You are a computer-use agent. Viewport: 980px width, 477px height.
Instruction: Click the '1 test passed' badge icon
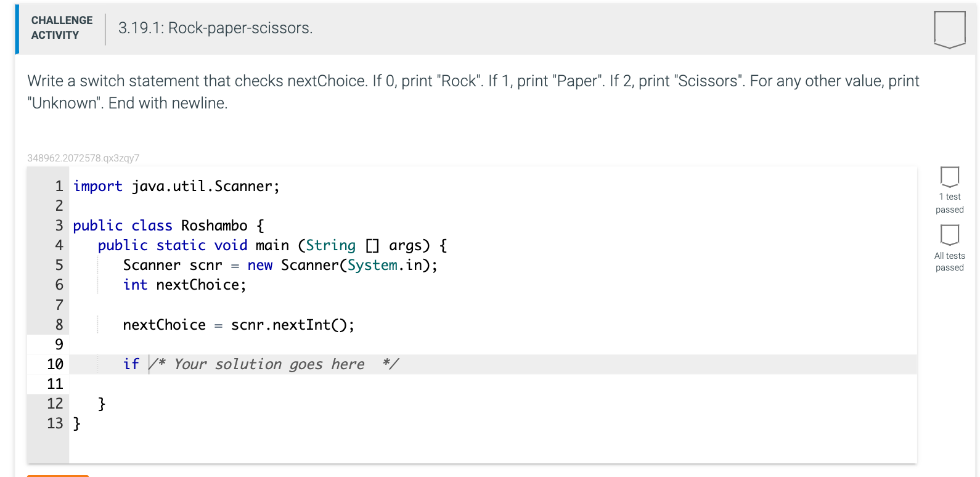point(949,177)
